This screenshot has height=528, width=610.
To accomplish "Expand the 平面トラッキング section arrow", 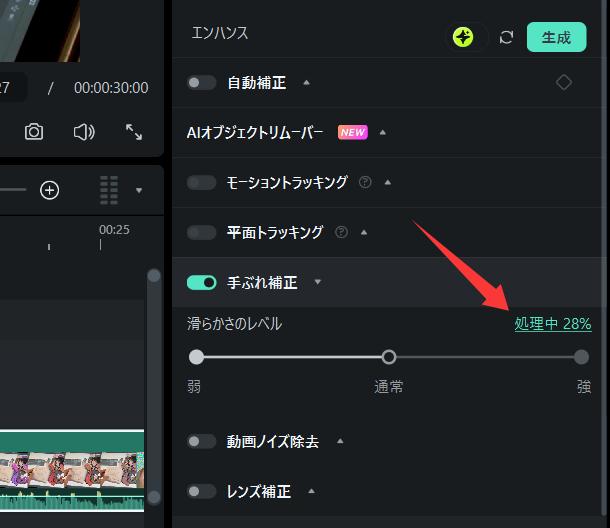I will pyautogui.click(x=364, y=232).
